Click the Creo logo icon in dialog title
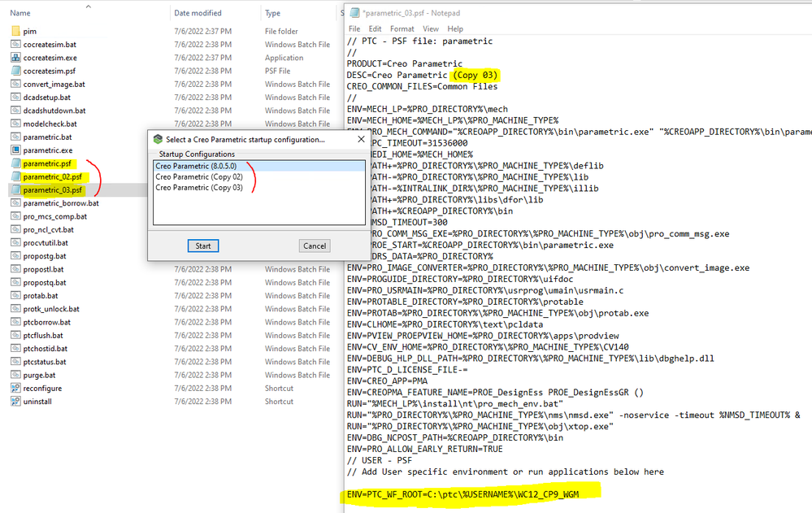Viewport: 812px width, 513px height. point(158,139)
